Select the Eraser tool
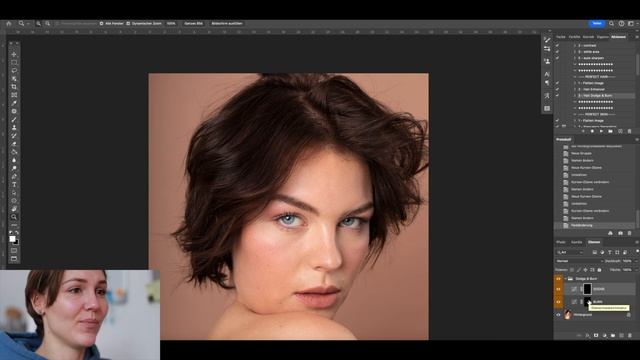640x360 pixels. point(14,144)
